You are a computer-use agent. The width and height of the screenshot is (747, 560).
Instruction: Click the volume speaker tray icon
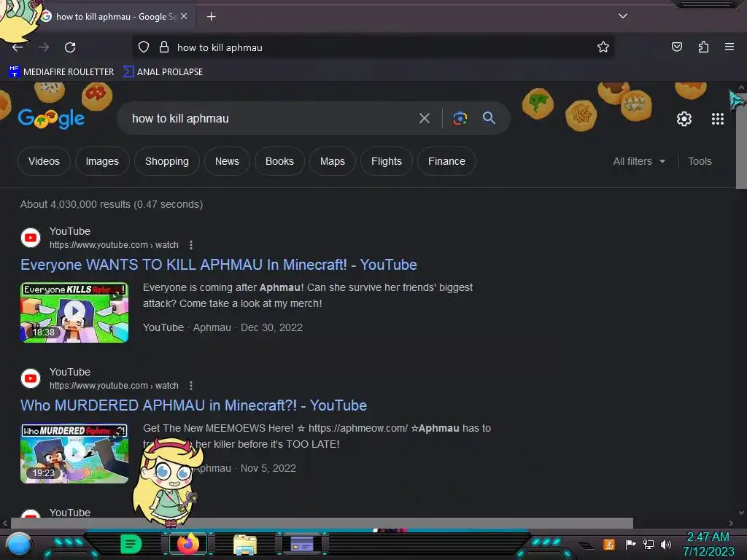tap(665, 544)
